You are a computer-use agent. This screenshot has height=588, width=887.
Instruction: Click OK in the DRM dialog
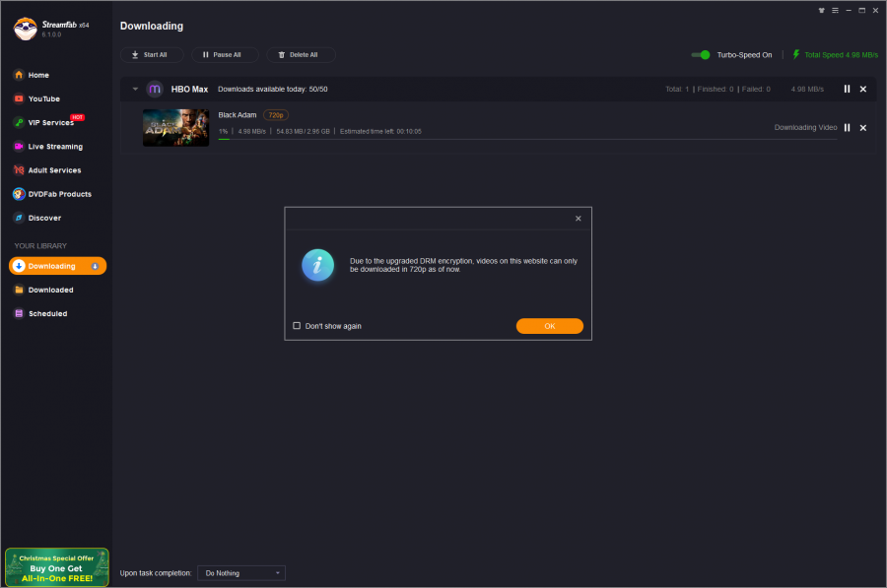point(549,326)
